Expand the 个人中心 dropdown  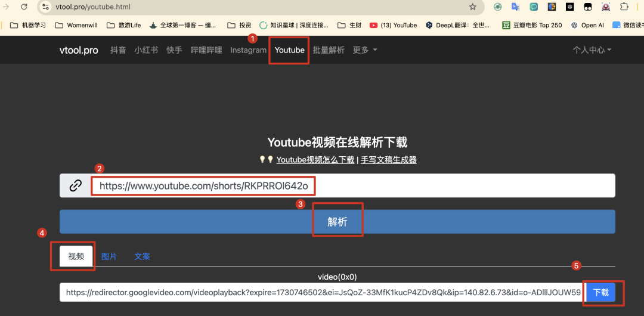[x=592, y=50]
